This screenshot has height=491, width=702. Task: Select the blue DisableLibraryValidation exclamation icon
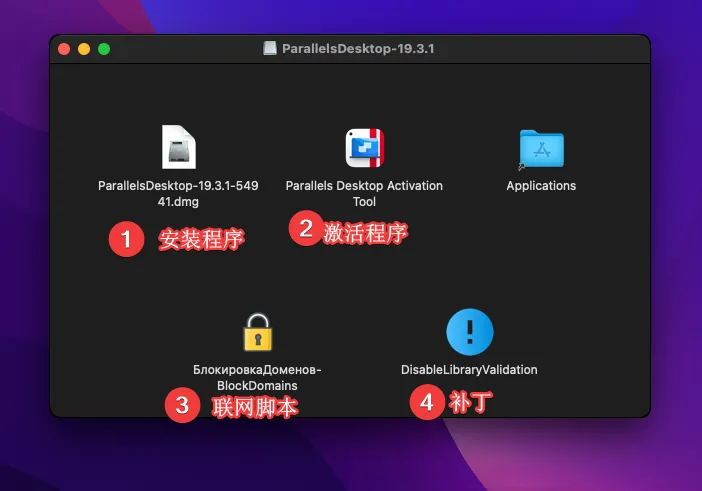click(469, 332)
